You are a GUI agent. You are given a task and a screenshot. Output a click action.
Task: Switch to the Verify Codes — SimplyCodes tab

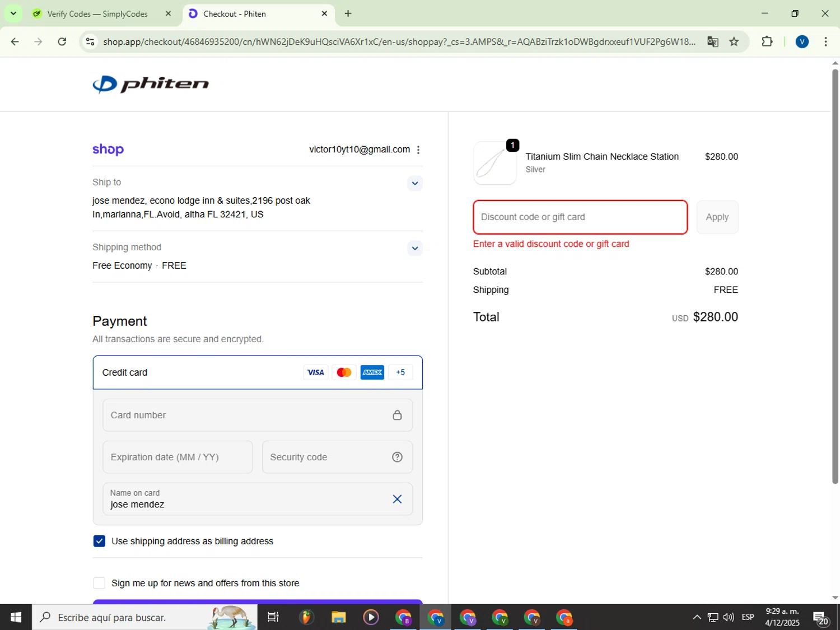click(x=97, y=14)
